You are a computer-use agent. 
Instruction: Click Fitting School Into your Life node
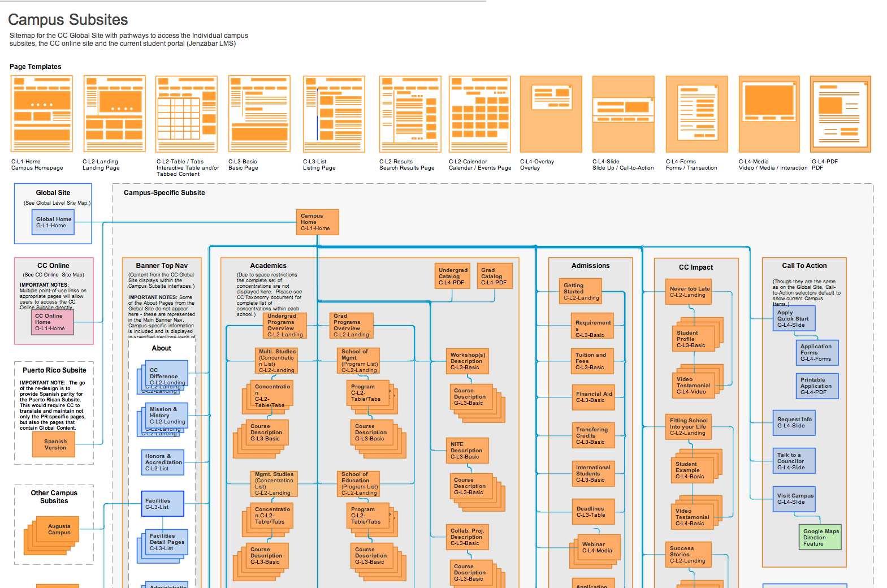pos(689,427)
